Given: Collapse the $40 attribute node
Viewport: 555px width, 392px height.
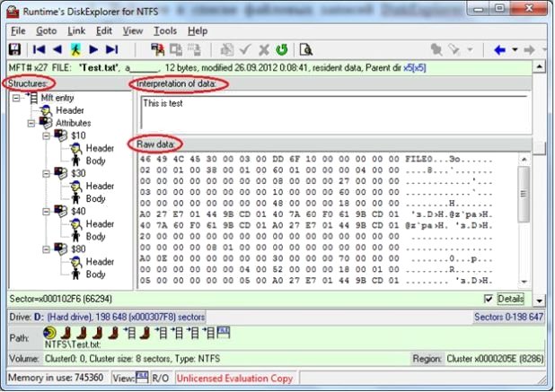Looking at the screenshot, I should (46, 212).
